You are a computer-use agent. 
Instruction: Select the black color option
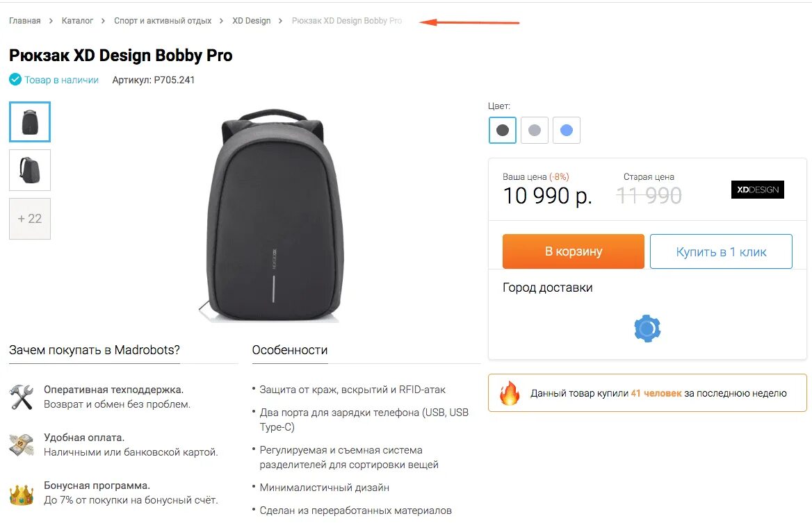click(x=503, y=130)
